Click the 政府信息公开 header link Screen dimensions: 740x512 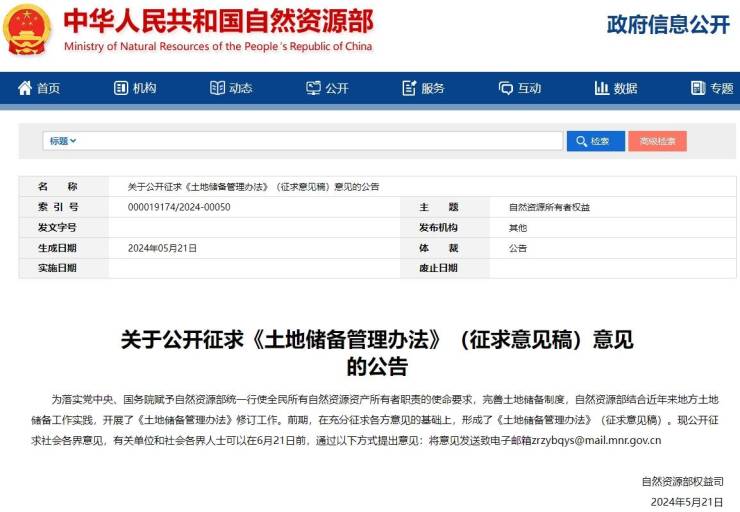(x=668, y=25)
